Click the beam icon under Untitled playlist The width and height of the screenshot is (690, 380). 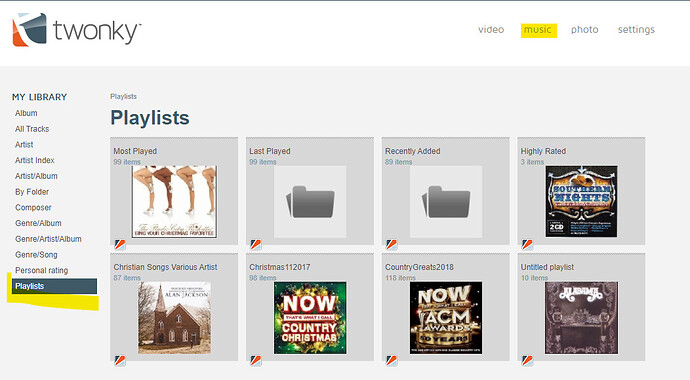pos(527,361)
